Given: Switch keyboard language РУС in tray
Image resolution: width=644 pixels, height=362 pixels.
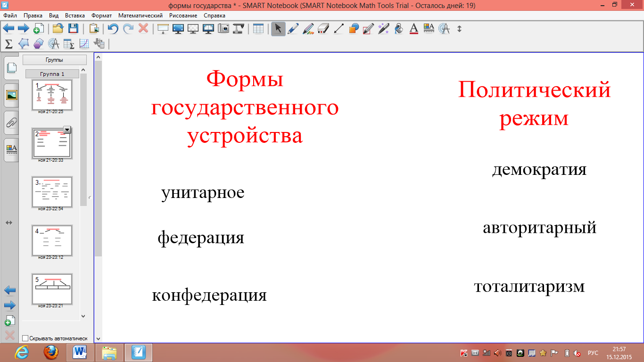Looking at the screenshot, I should pos(593,353).
